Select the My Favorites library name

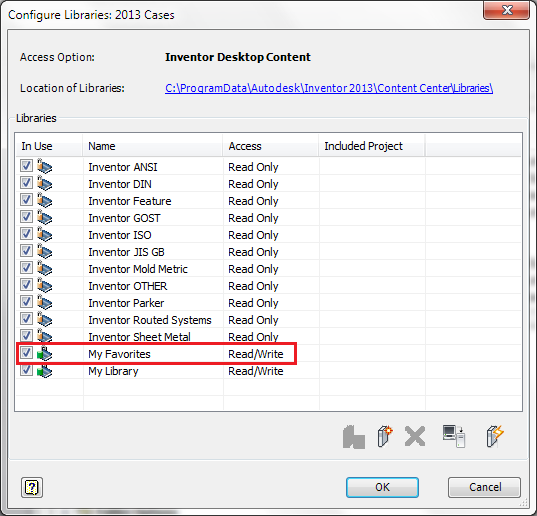(x=119, y=354)
